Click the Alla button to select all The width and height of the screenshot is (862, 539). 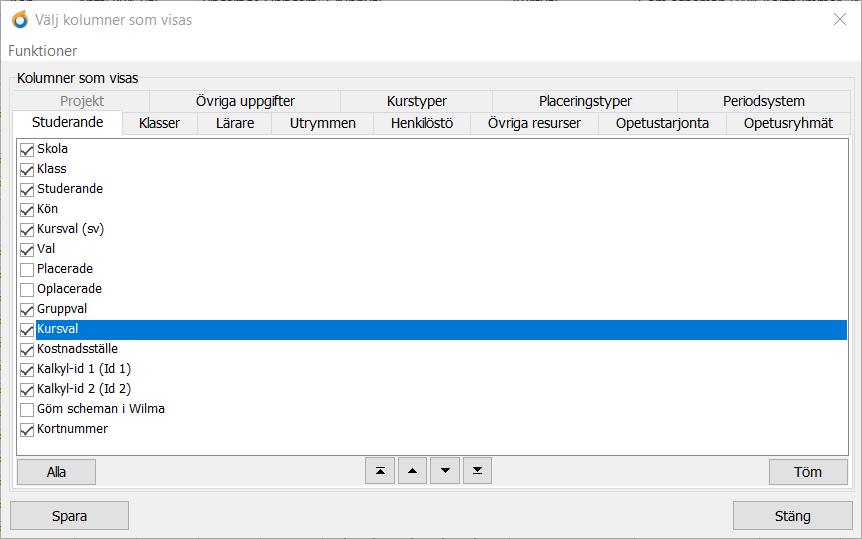(x=56, y=472)
